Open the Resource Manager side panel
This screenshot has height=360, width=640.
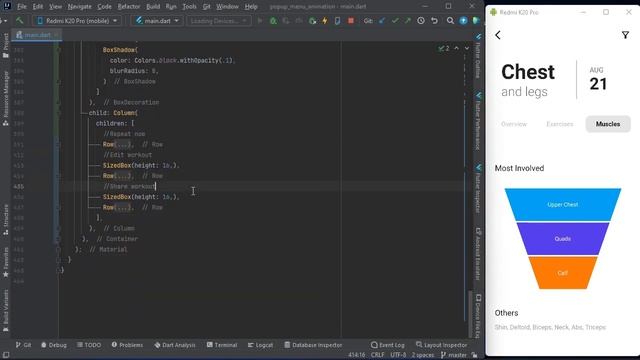pos(6,98)
